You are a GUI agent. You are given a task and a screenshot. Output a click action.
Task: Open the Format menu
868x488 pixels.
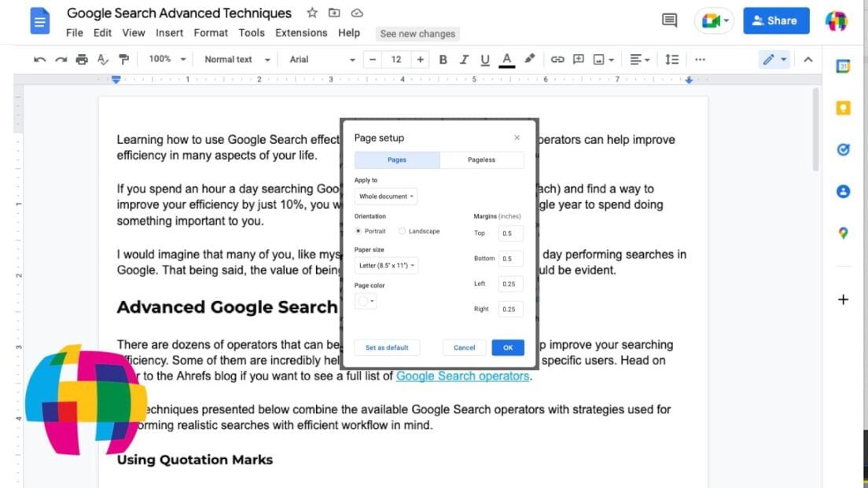point(210,33)
